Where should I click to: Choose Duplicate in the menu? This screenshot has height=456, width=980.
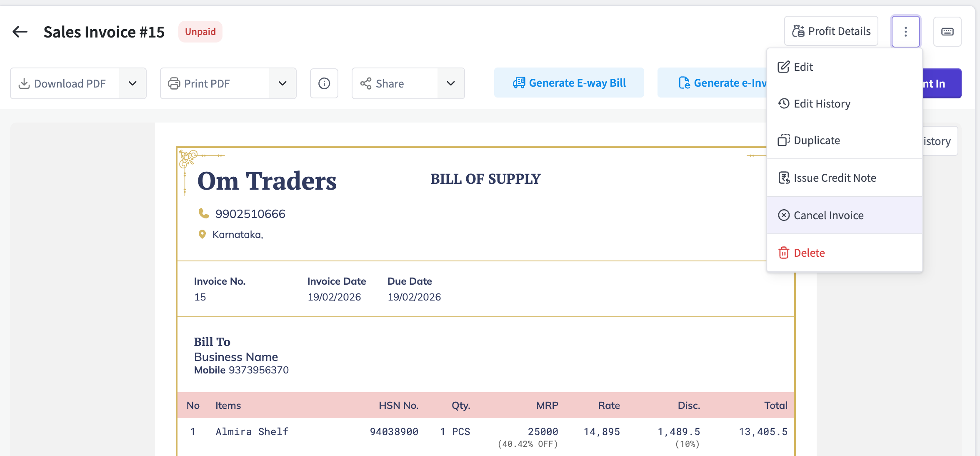(817, 140)
